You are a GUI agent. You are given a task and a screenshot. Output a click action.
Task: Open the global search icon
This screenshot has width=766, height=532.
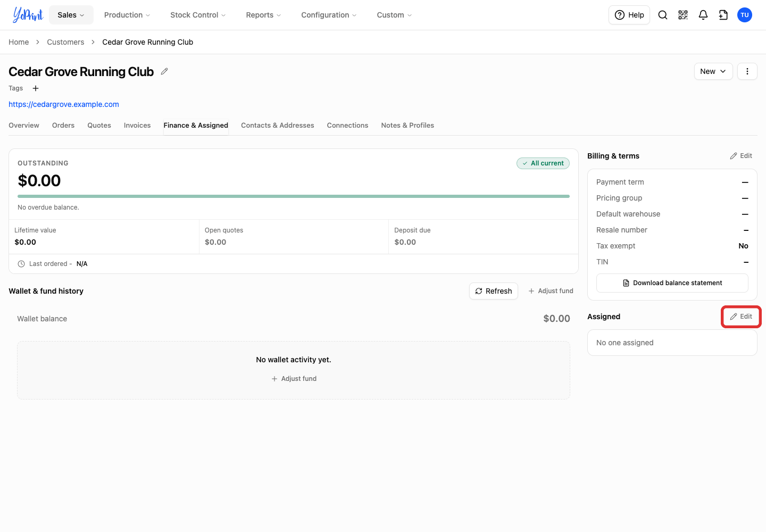click(x=663, y=15)
